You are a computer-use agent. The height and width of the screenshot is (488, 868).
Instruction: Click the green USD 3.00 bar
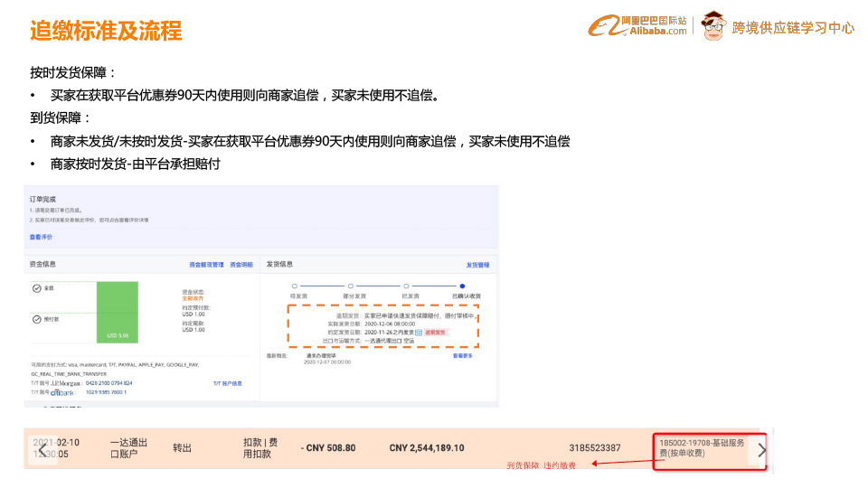pyautogui.click(x=118, y=310)
